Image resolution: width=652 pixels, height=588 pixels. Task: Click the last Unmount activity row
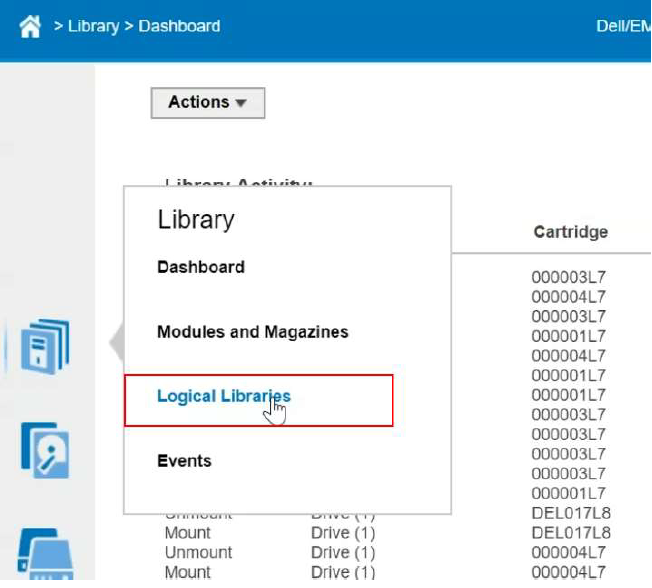pyautogui.click(x=198, y=553)
